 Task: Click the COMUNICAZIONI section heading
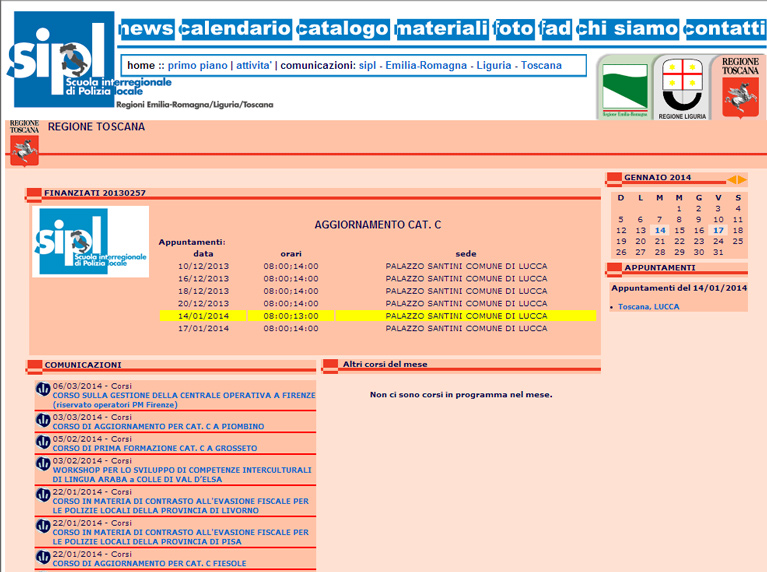coord(83,365)
